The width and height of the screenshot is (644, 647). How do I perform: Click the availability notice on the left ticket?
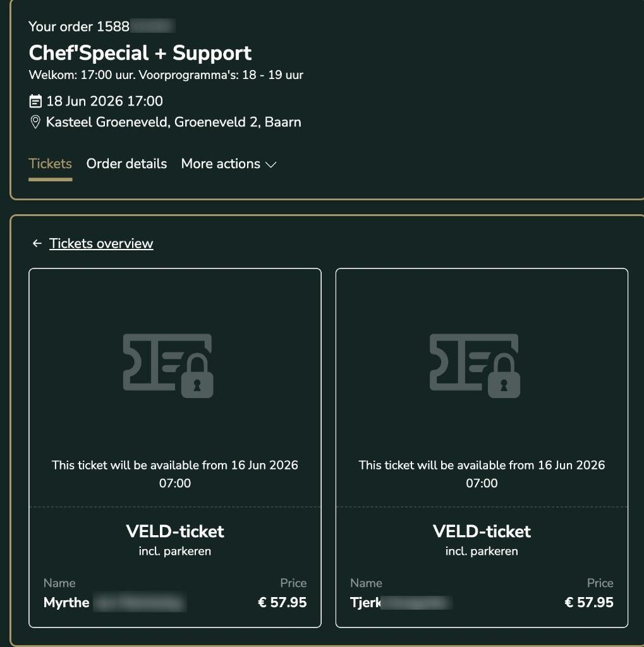coord(175,474)
